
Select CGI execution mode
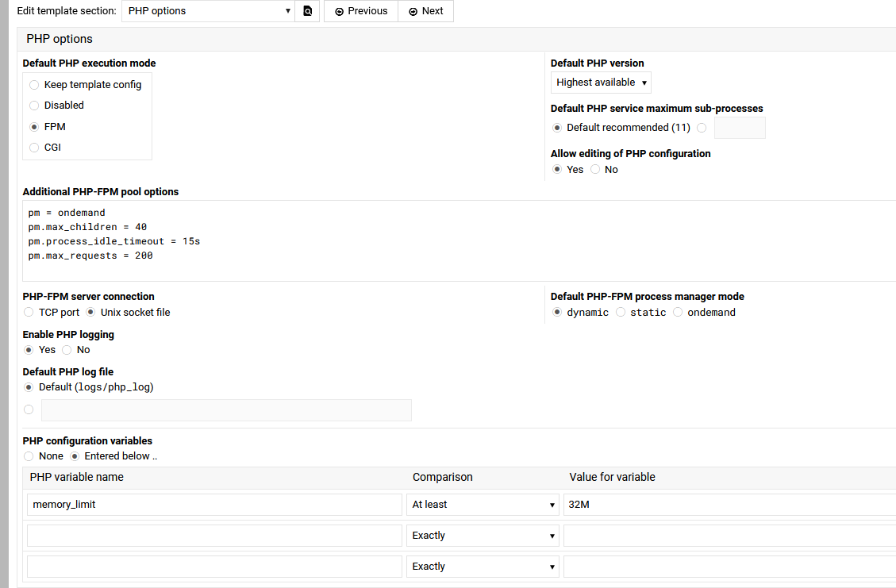pos(34,148)
